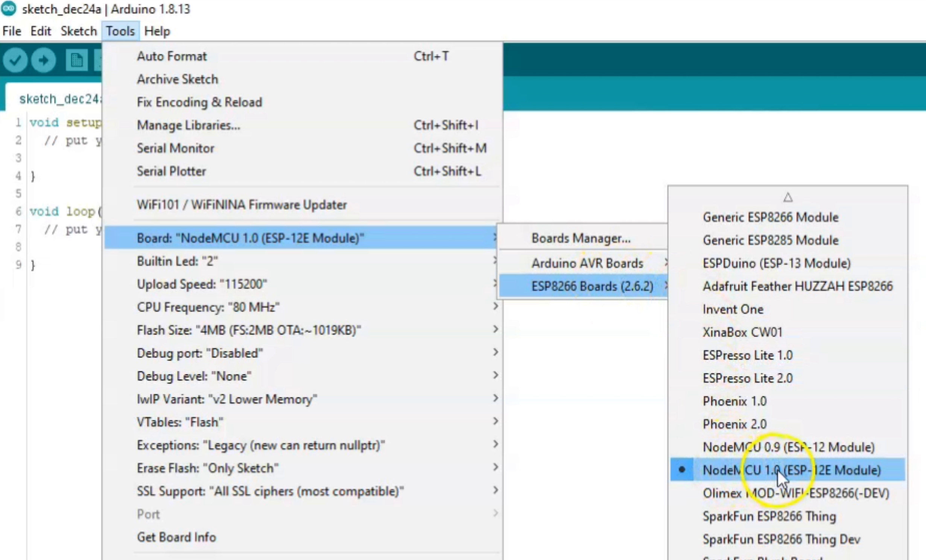Open Boards Manager...
Viewport: 926px width, 560px height.
581,238
